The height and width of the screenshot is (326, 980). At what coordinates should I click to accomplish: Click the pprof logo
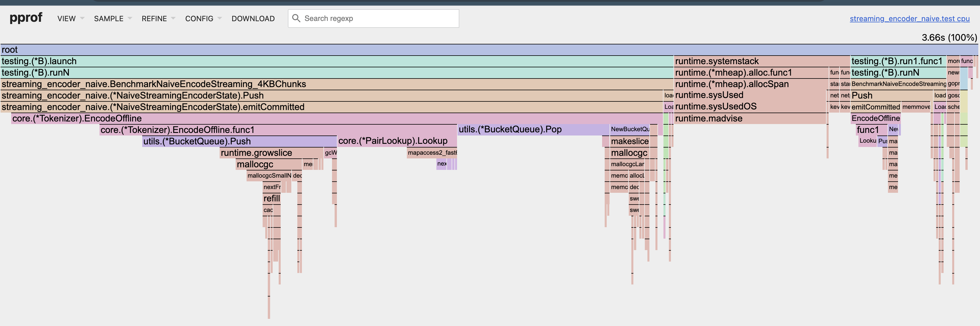[x=25, y=17]
